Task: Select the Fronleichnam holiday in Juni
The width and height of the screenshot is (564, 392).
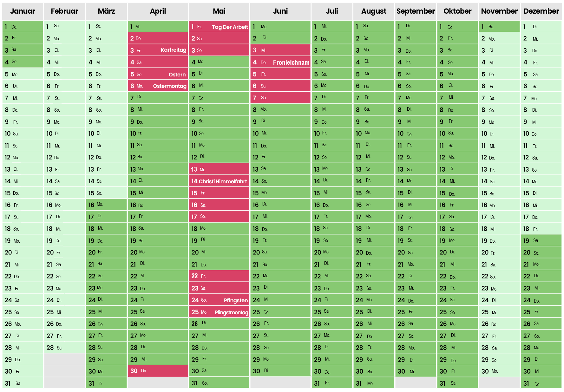Action: (280, 62)
